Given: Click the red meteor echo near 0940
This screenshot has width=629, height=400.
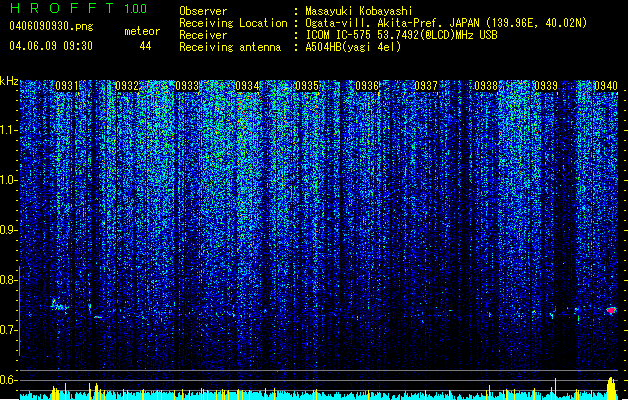Looking at the screenshot, I should [611, 310].
